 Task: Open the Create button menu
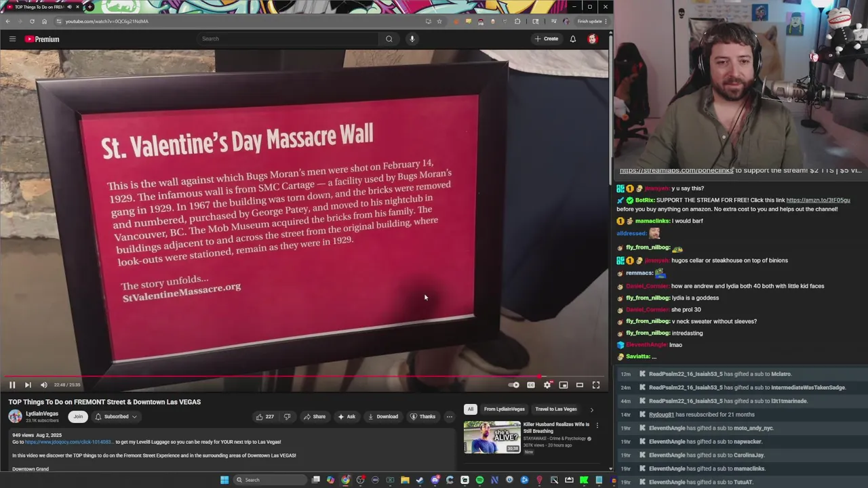[x=547, y=39]
